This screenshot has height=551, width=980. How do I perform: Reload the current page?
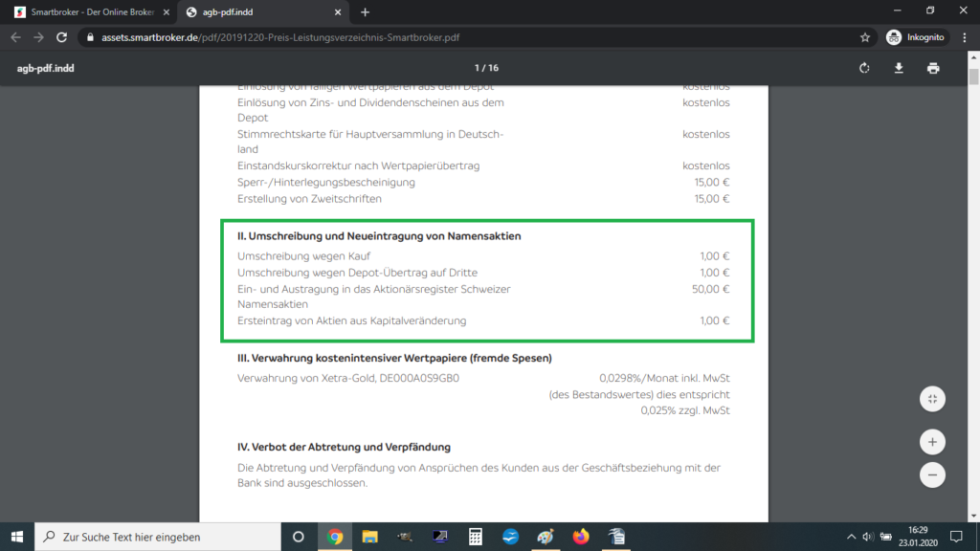(x=61, y=37)
